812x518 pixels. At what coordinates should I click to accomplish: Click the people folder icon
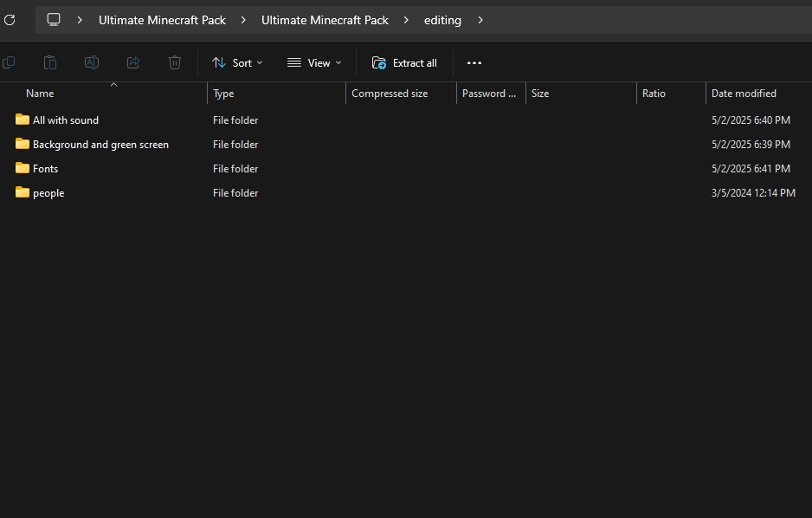click(x=23, y=192)
